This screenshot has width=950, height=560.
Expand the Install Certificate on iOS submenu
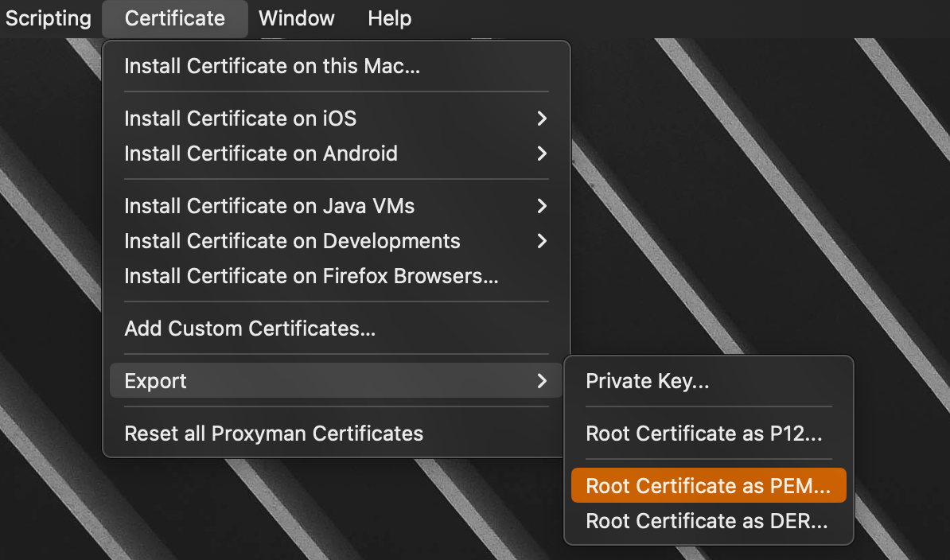[239, 119]
